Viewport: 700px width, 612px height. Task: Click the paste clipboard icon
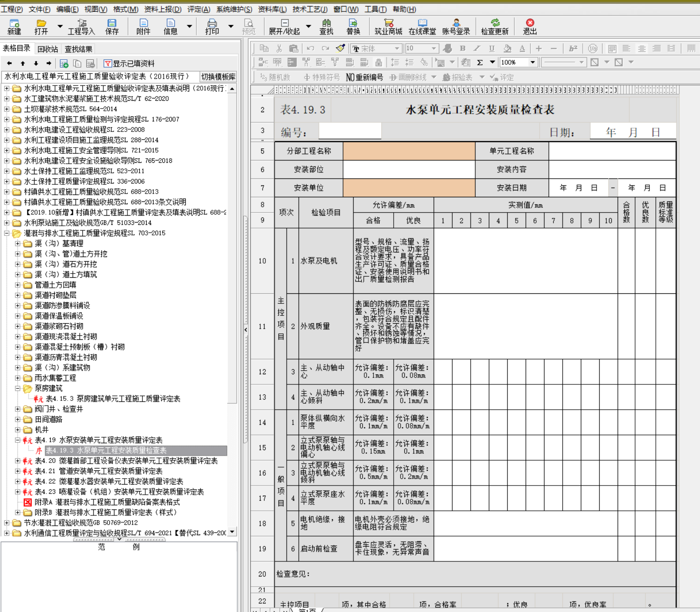pos(293,48)
